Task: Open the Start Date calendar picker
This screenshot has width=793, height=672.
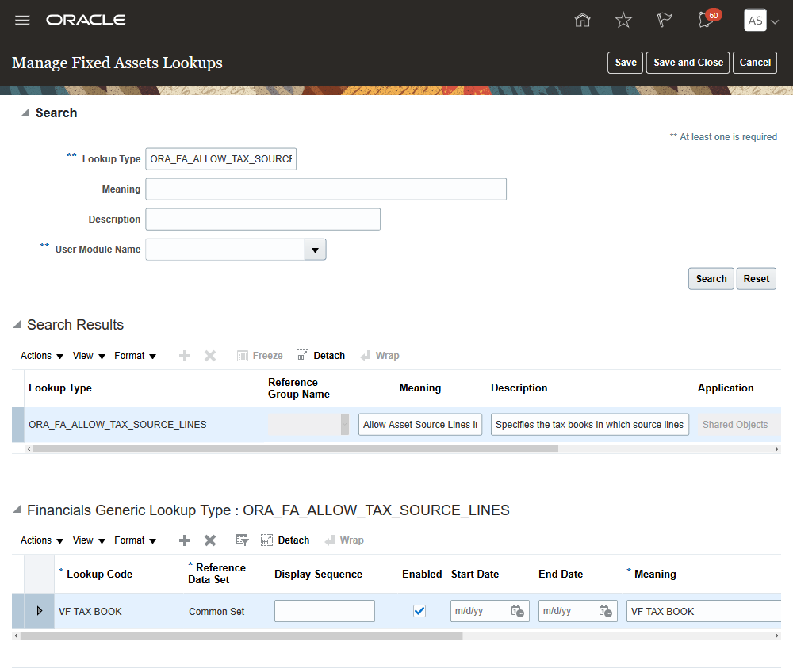Action: click(517, 611)
